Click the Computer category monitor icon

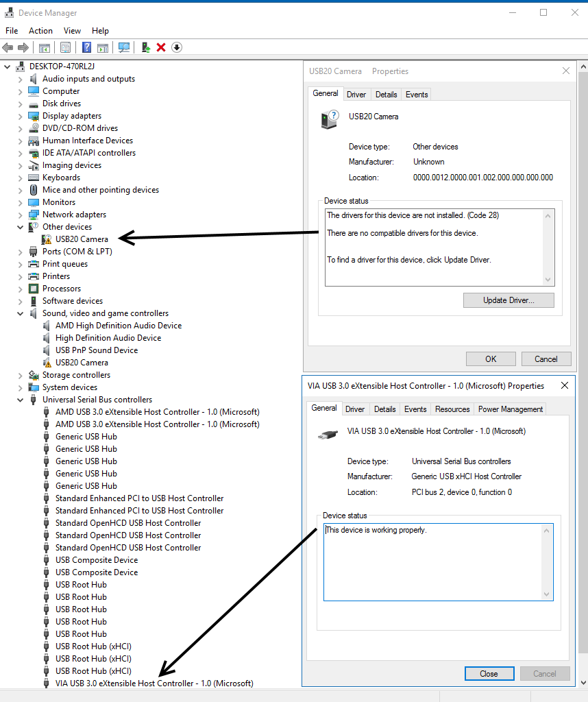(x=34, y=91)
